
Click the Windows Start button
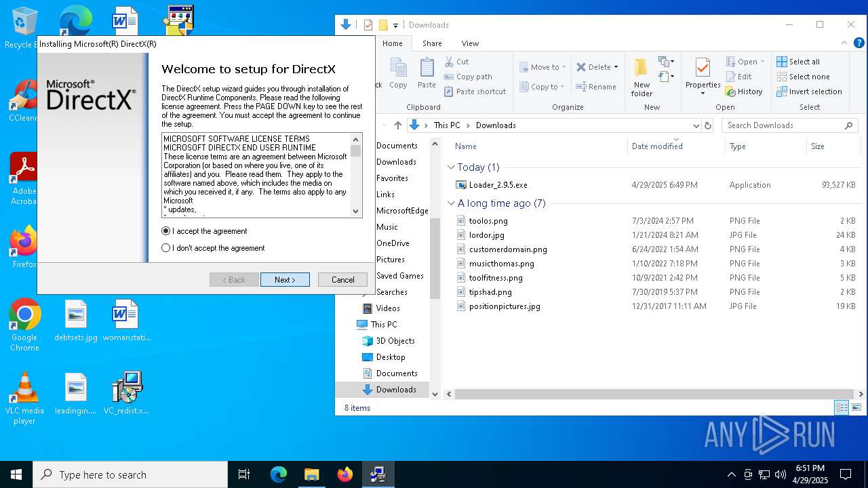[x=16, y=474]
